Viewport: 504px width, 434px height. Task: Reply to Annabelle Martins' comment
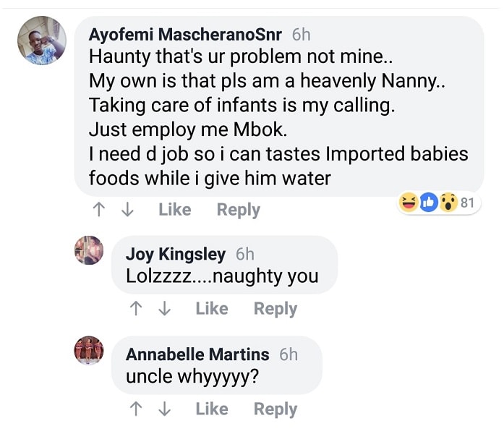tap(275, 409)
